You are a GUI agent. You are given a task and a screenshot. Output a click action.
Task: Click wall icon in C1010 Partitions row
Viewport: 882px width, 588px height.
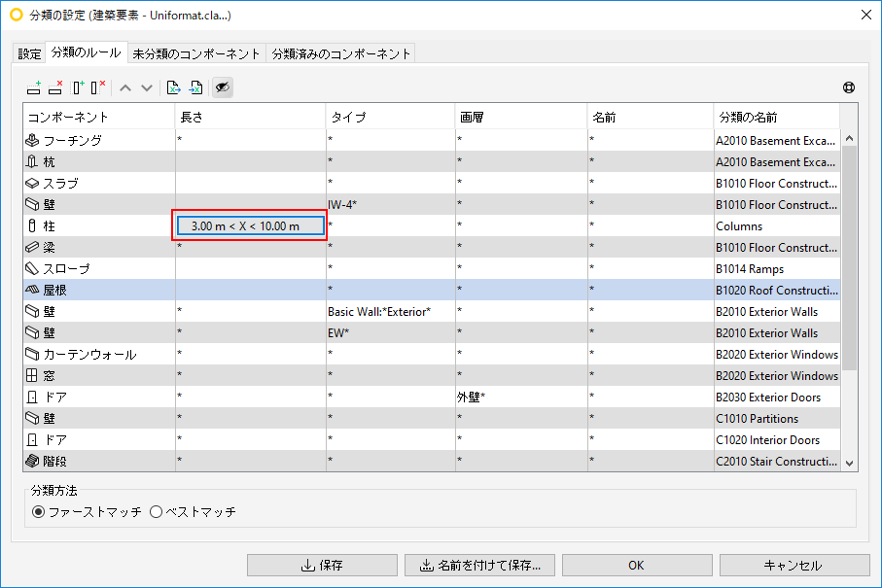click(32, 418)
